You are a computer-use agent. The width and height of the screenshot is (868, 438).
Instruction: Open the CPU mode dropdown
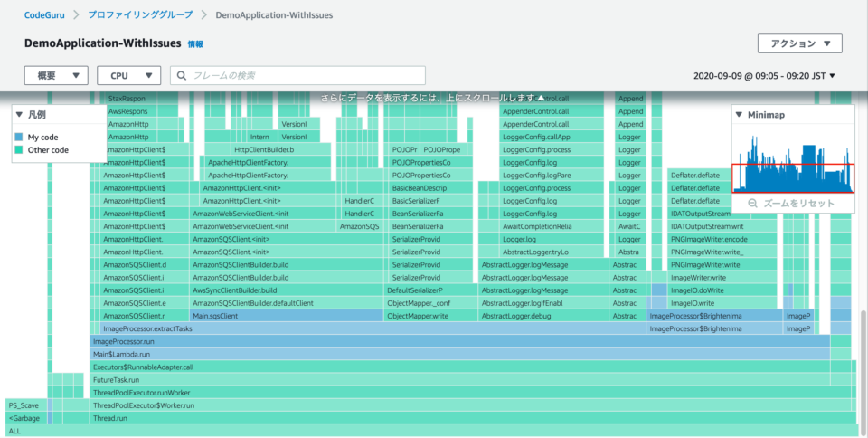coord(129,76)
